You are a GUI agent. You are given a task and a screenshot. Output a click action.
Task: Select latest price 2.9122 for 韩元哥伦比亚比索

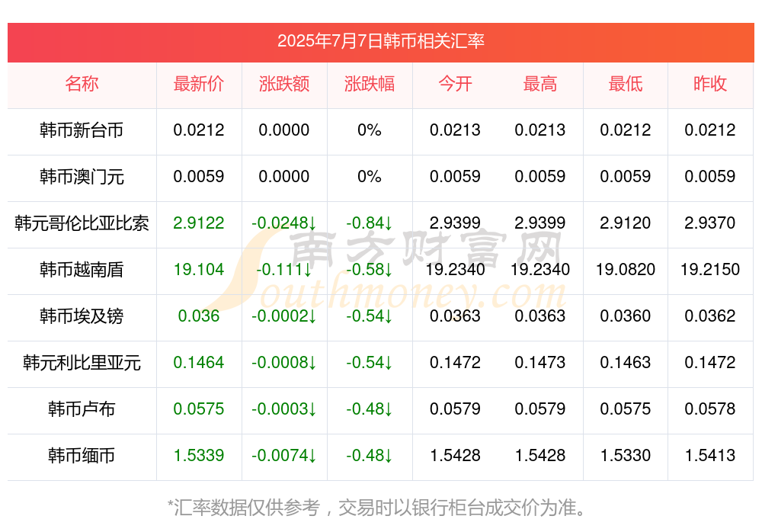coord(199,223)
